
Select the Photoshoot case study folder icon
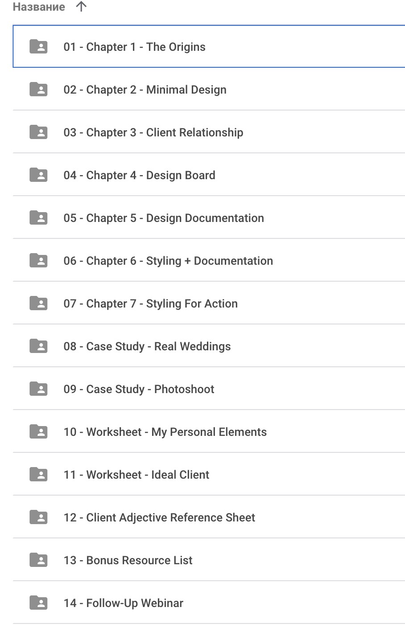coord(38,389)
